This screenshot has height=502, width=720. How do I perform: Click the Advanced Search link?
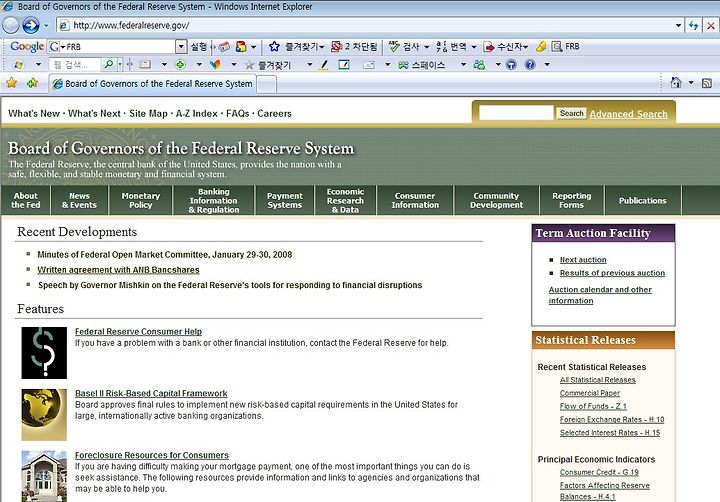[628, 114]
